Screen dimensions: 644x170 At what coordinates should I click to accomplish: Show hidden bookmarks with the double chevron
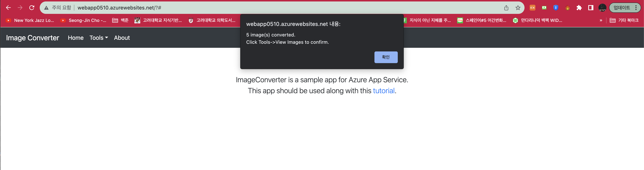point(601,20)
